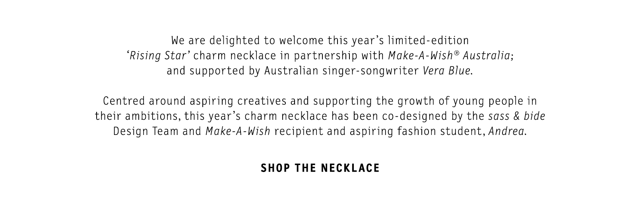Screen dimensions: 644x205
Task: Click the Make-A-Wish® Australia italic text
Action: (x=449, y=56)
